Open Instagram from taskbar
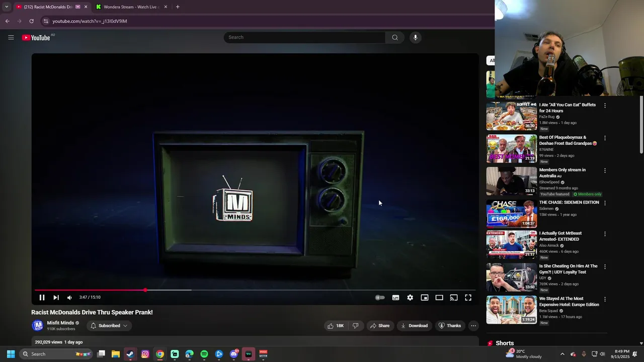 (145, 354)
